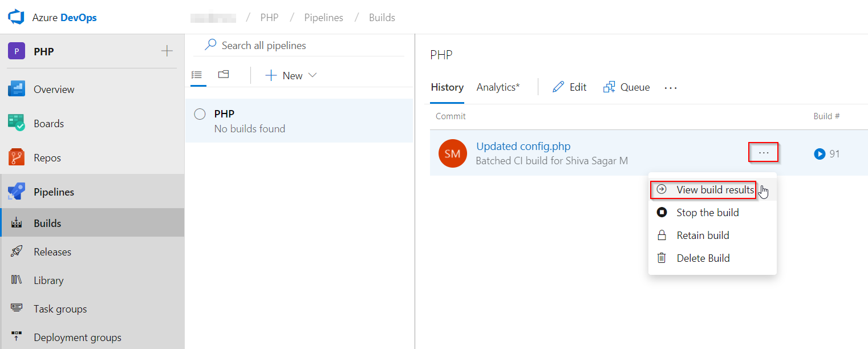
Task: Open the Boards section icon
Action: click(17, 123)
